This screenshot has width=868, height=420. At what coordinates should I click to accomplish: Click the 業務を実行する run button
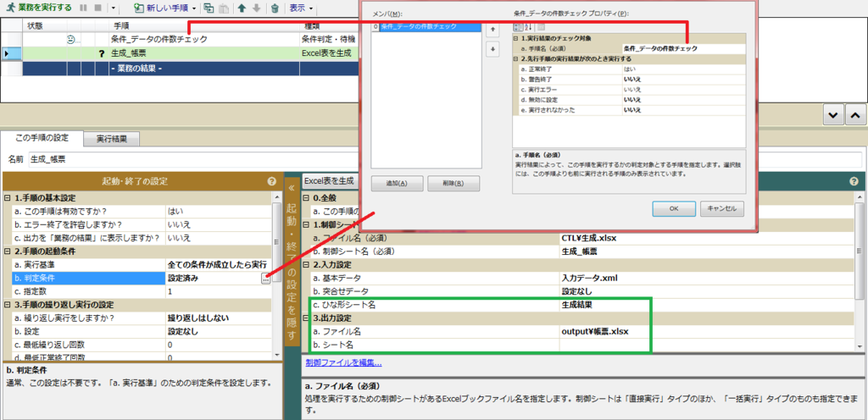[37, 8]
